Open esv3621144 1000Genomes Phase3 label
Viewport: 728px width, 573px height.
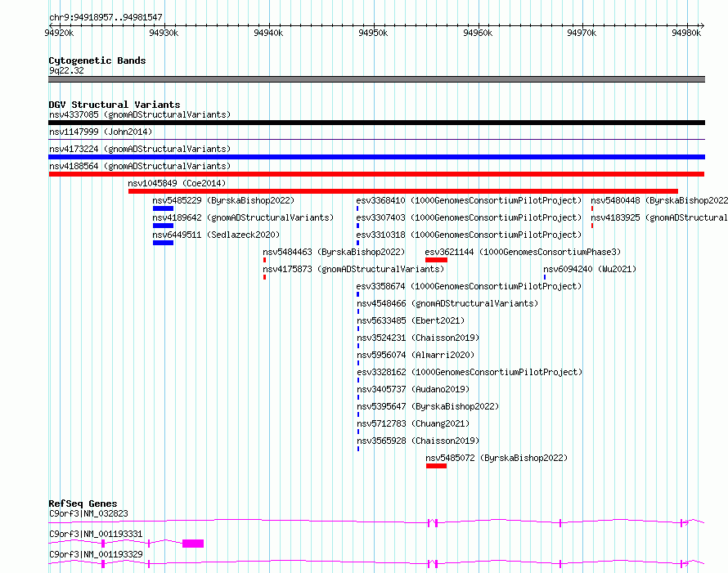[x=523, y=252]
